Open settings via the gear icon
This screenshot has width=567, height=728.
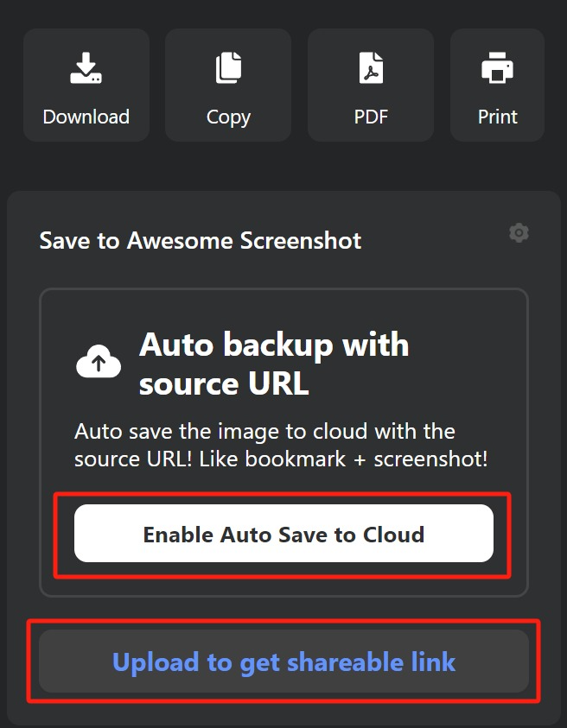click(519, 232)
